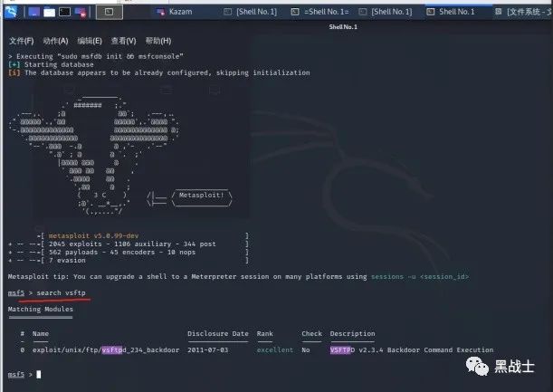Viewport: 553px width, 392px height.
Task: Click the 'Name' column header
Action: (41, 333)
